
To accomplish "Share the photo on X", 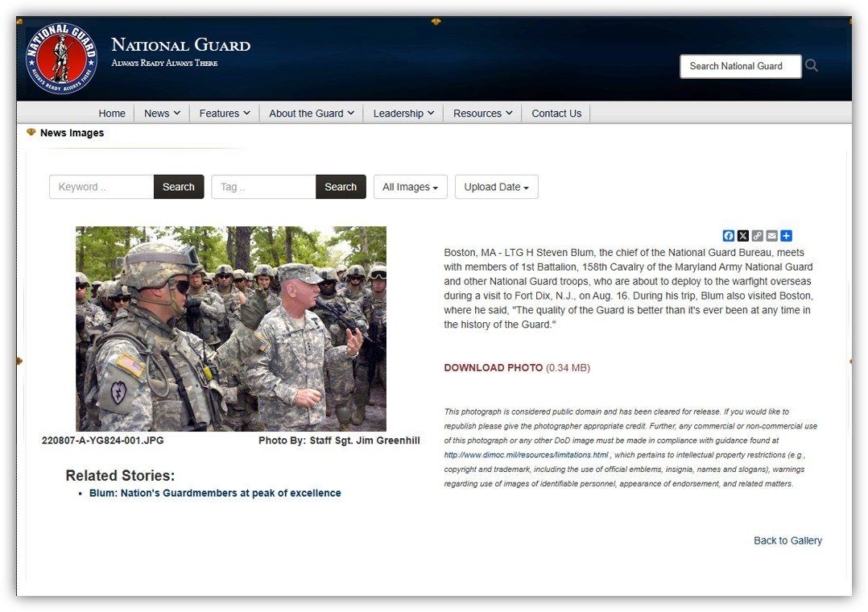I will click(743, 236).
